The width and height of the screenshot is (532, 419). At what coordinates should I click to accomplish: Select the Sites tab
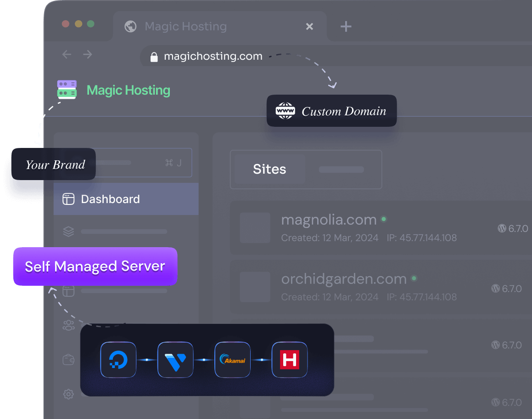coord(269,169)
